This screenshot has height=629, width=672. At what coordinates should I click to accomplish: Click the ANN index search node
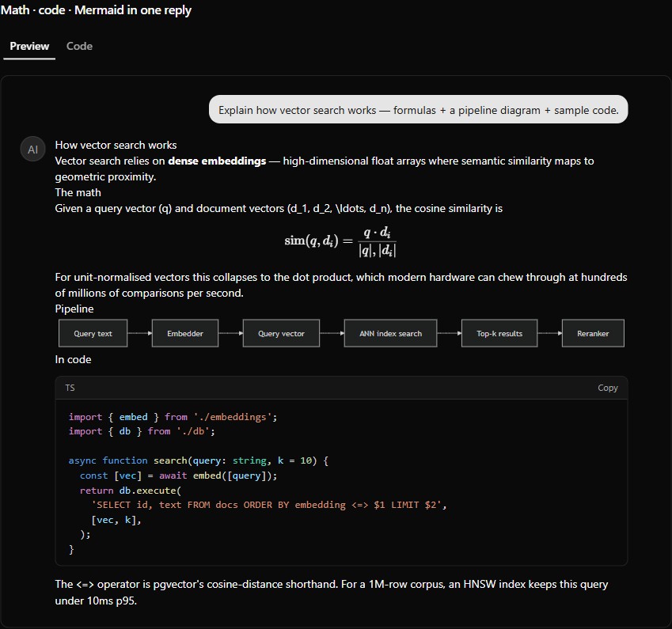390,333
